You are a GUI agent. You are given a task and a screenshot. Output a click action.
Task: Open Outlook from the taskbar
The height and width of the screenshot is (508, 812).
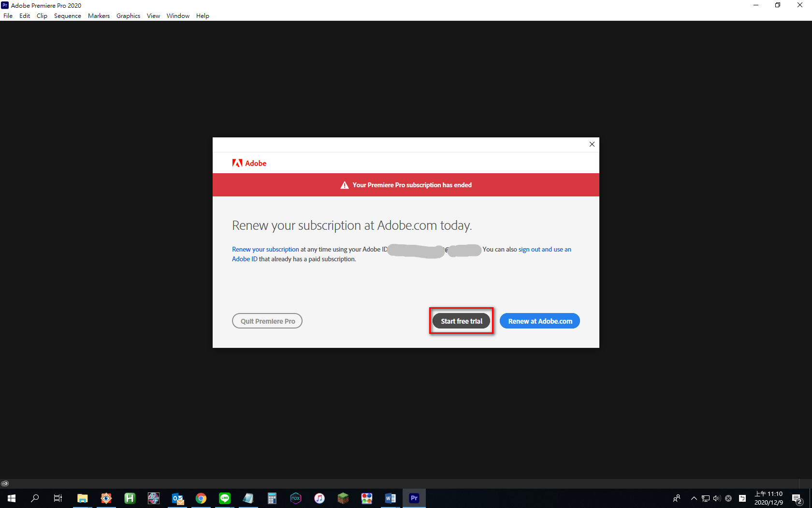[177, 498]
